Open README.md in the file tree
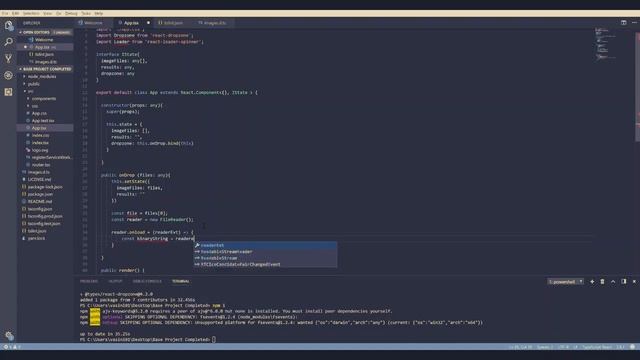 (x=40, y=201)
